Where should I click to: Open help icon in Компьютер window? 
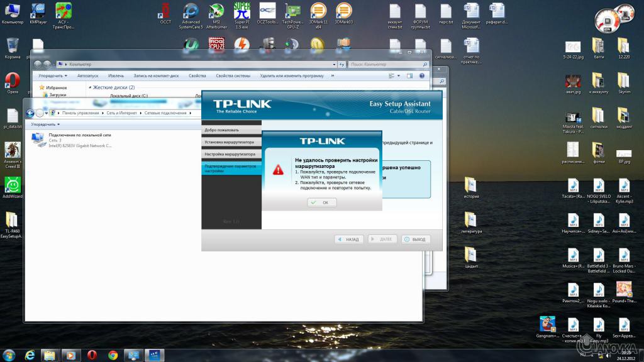coord(422,76)
